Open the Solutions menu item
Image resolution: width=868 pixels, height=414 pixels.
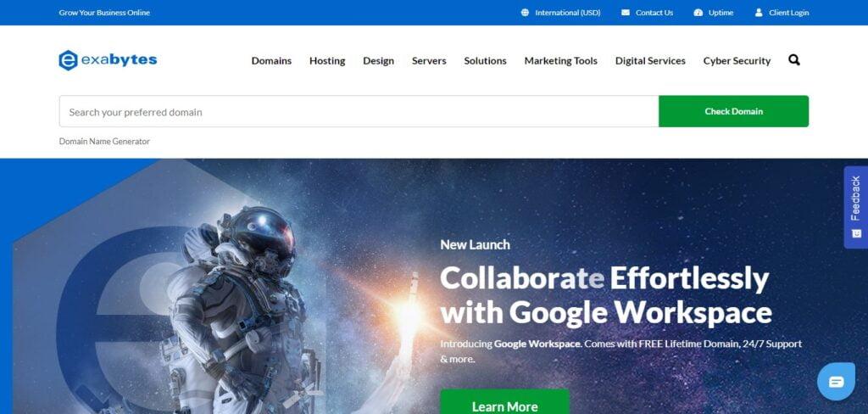click(x=485, y=61)
